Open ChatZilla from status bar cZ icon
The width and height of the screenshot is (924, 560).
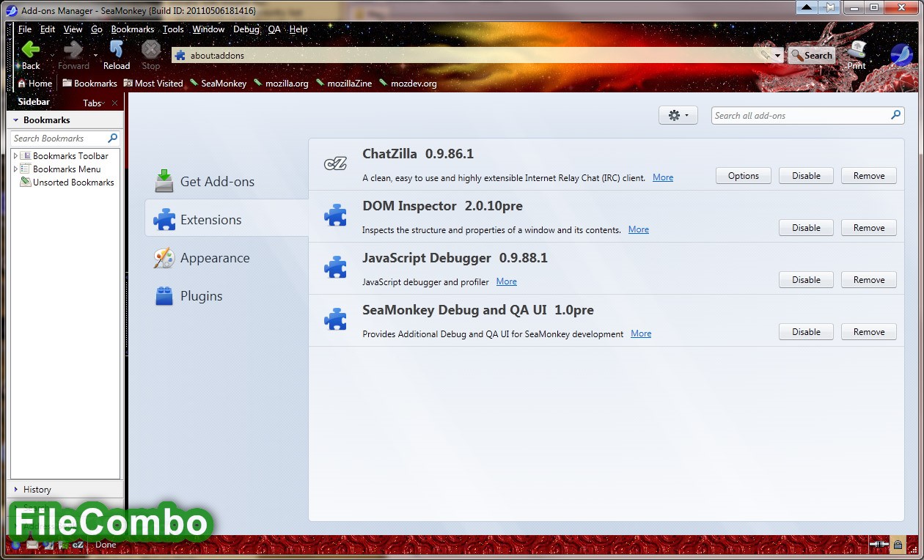(x=76, y=545)
